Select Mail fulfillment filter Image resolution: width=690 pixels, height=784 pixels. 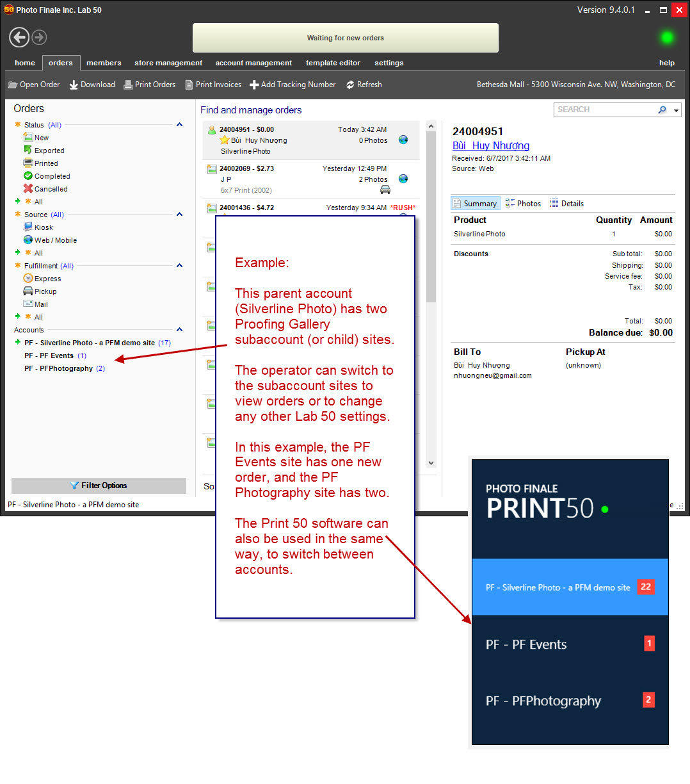(35, 304)
